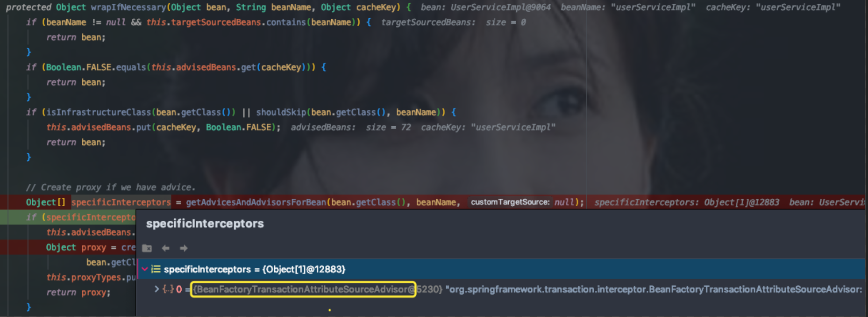Select the BeanFactoryTransactionAttributeSourceAdvisor element row
Screen dimensions: 868x317
tap(502, 289)
